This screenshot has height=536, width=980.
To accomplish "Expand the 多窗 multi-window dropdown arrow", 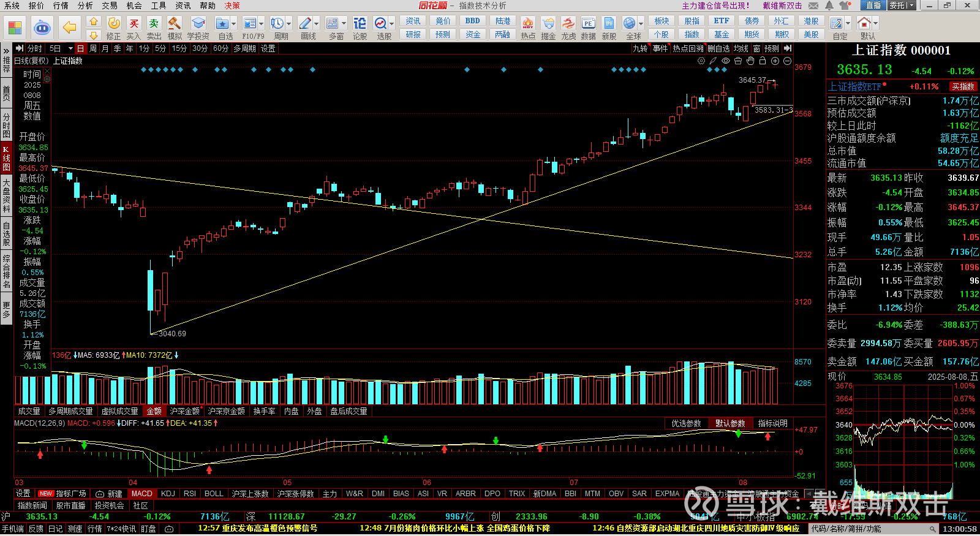I will tap(344, 25).
